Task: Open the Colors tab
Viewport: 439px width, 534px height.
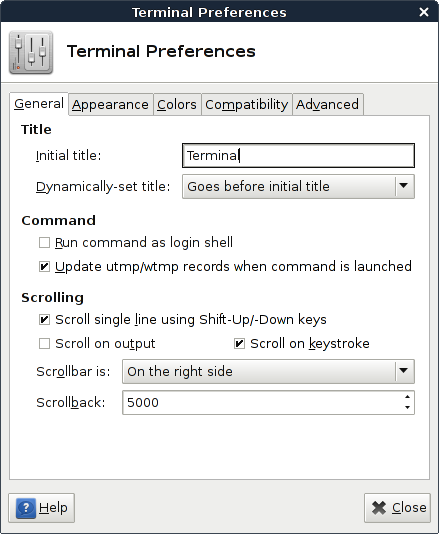Action: click(177, 105)
